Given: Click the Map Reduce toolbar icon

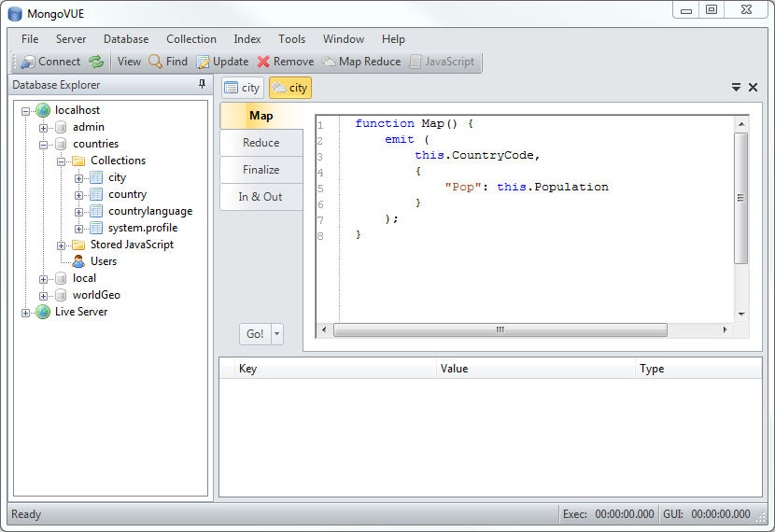Looking at the screenshot, I should tap(329, 62).
